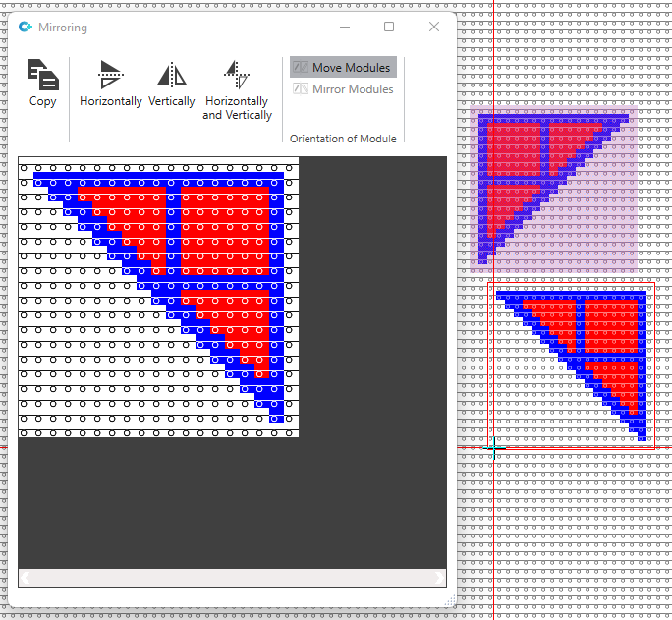Click the scrollbar left arrow in preview
The width and height of the screenshot is (672, 620).
(x=25, y=578)
